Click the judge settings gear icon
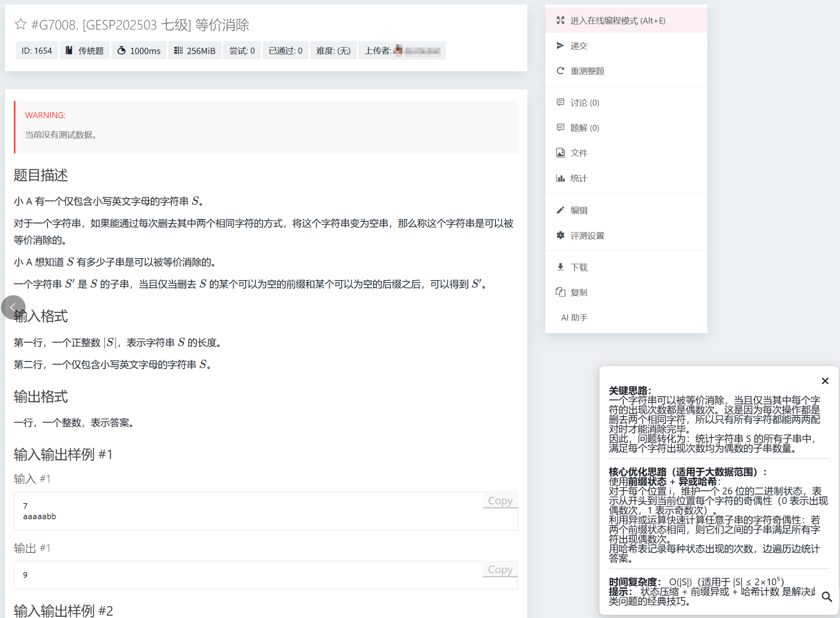Screen dimensions: 840x618 pos(560,236)
